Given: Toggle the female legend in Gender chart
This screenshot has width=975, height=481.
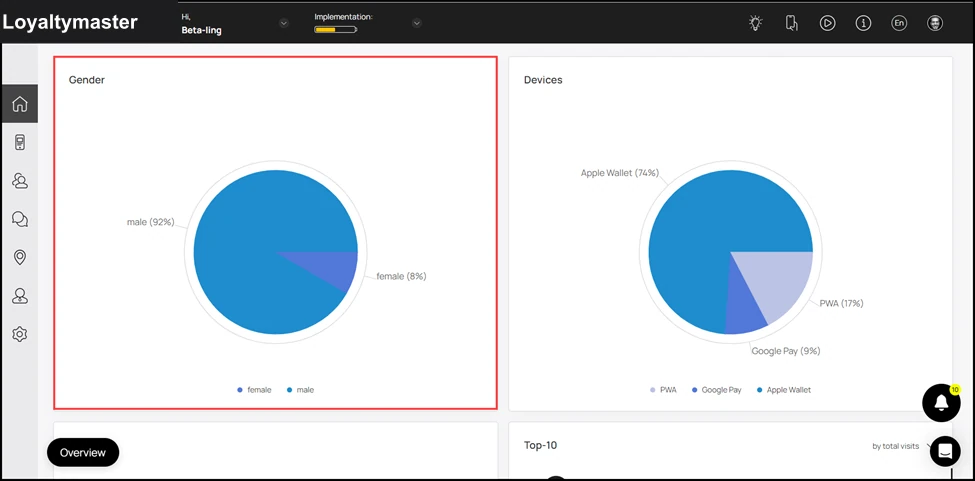Looking at the screenshot, I should [254, 390].
